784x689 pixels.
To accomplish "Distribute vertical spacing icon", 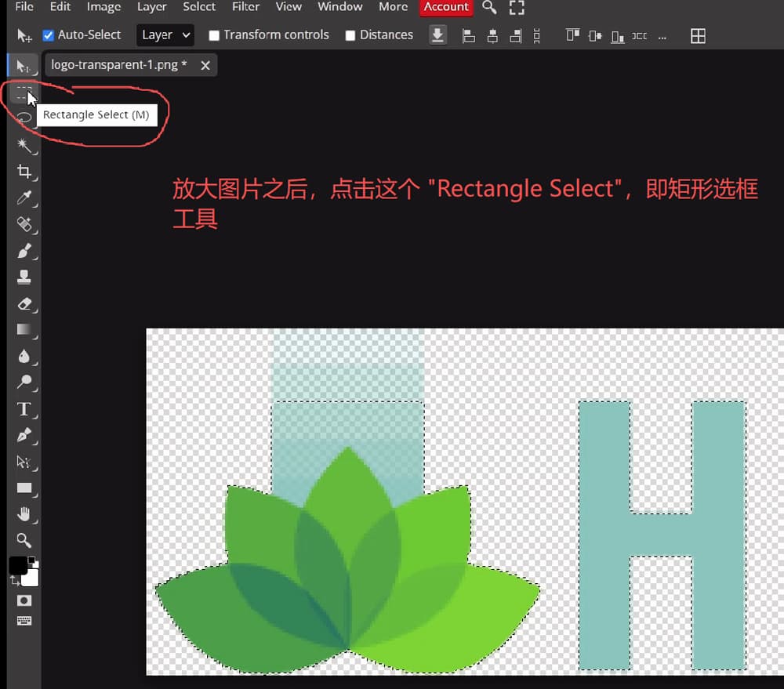I will click(536, 36).
